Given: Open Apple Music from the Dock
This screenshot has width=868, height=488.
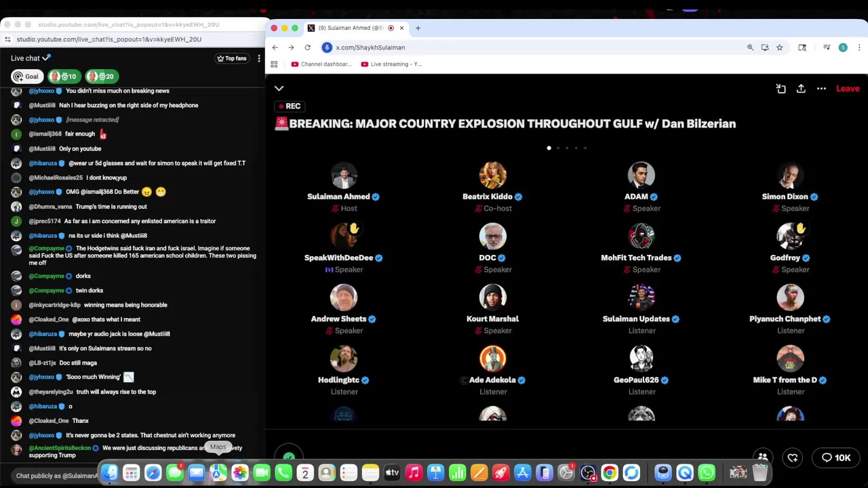Looking at the screenshot, I should tap(414, 472).
